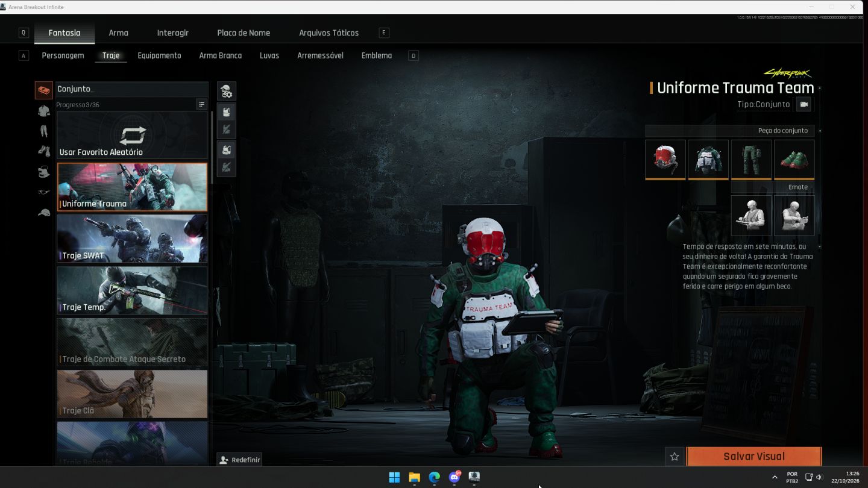Click the red helmet set piece thumbnail
This screenshot has width=868, height=488.
click(665, 160)
